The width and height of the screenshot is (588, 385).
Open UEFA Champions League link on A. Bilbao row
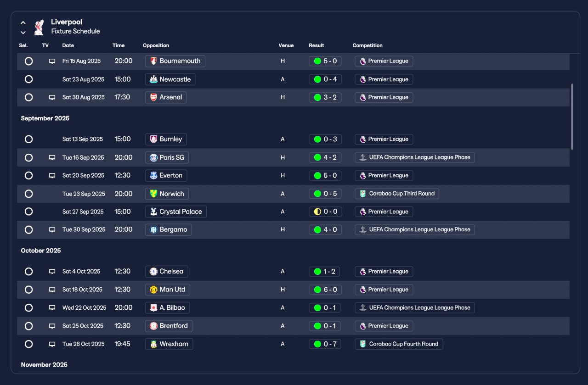[415, 308]
